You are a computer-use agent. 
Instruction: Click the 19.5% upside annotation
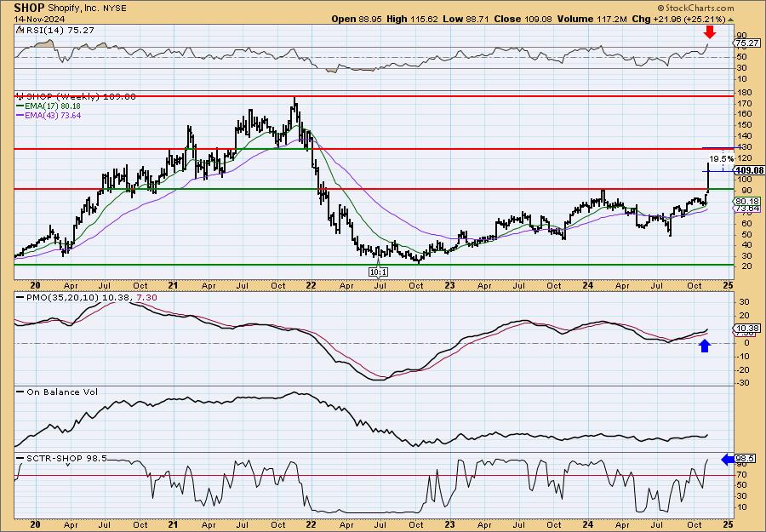(x=722, y=159)
